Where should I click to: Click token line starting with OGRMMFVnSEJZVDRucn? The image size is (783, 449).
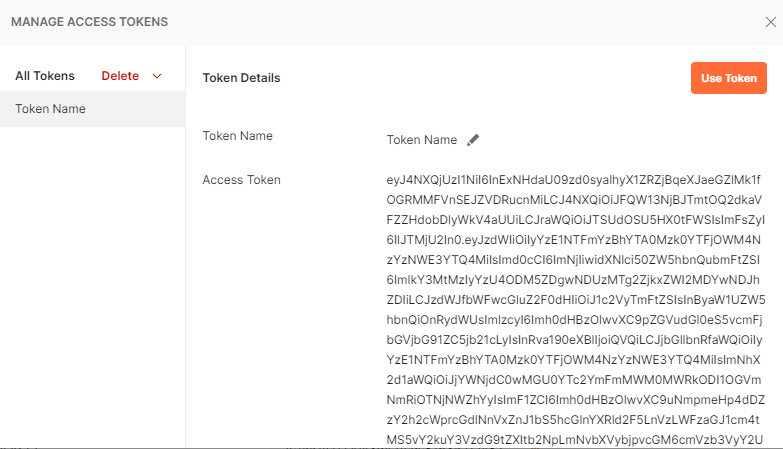click(575, 200)
